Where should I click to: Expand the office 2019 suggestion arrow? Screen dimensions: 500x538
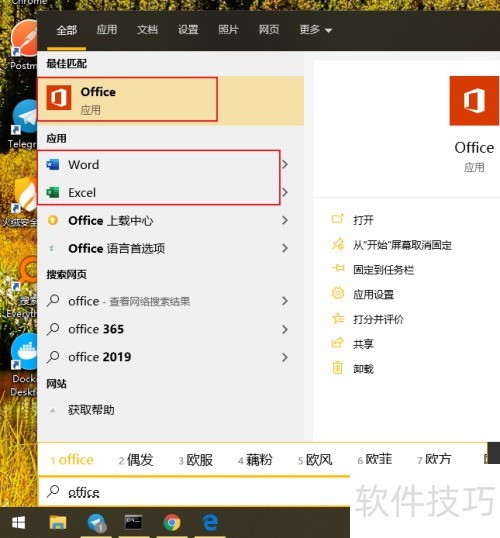point(285,358)
